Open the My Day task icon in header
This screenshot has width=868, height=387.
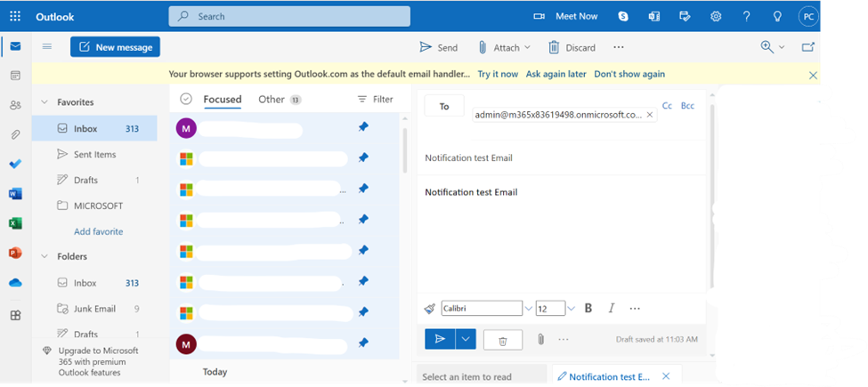685,17
